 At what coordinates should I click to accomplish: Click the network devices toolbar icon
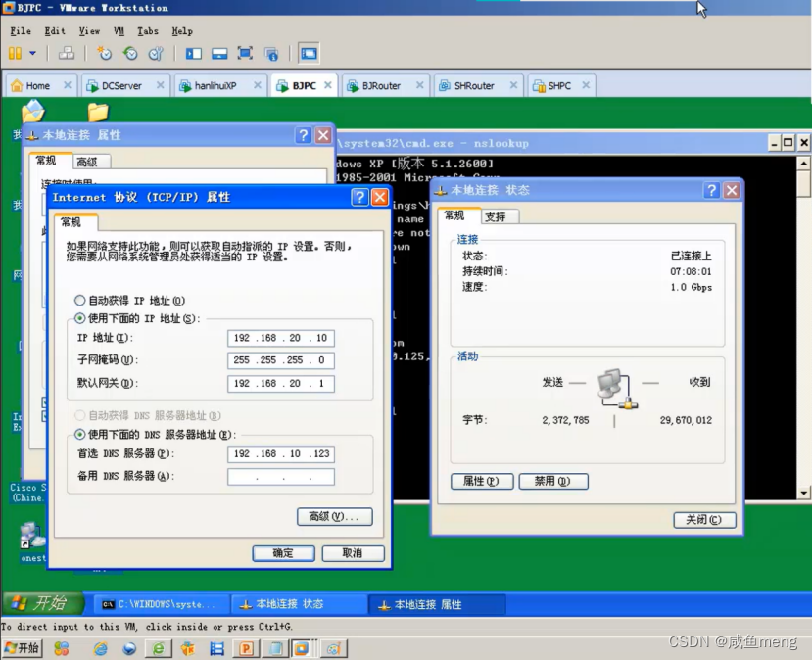pos(67,53)
